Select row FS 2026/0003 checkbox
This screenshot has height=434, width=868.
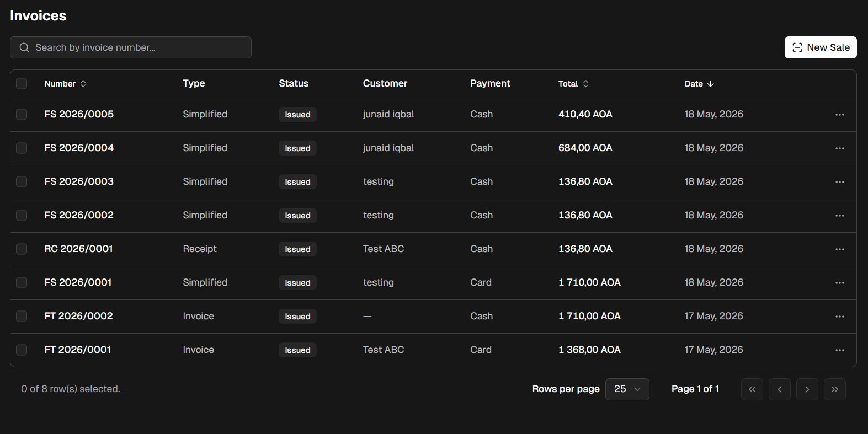pyautogui.click(x=22, y=182)
